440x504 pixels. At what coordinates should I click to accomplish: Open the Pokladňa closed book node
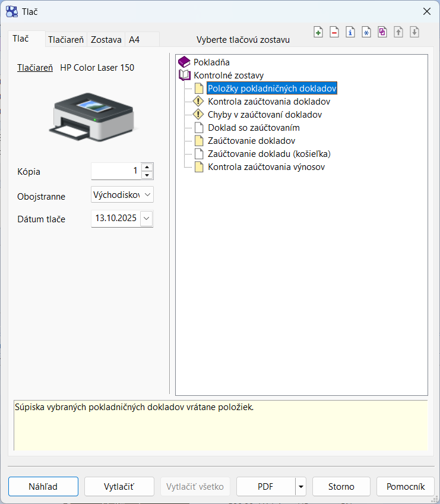[185, 62]
